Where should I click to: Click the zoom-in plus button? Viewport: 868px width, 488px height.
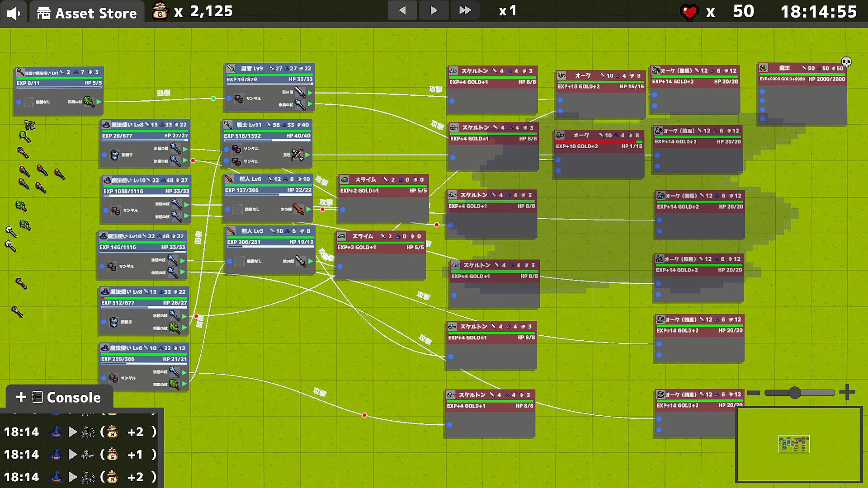click(x=847, y=392)
